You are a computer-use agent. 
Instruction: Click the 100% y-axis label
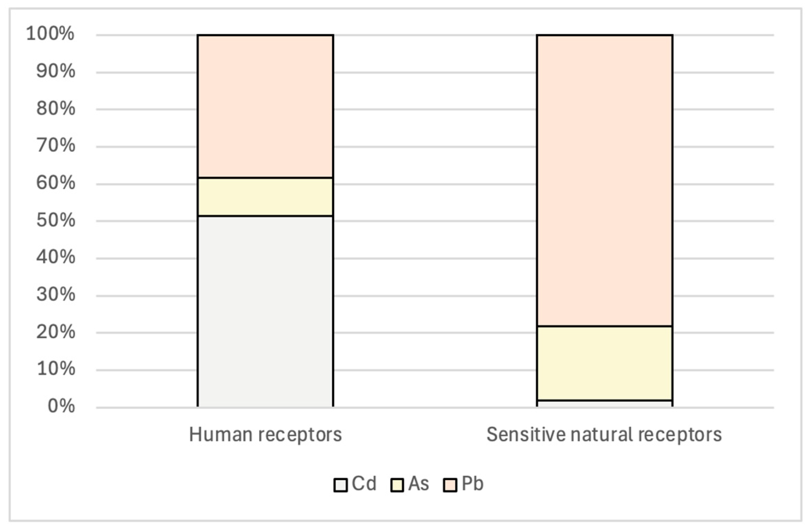tap(50, 34)
